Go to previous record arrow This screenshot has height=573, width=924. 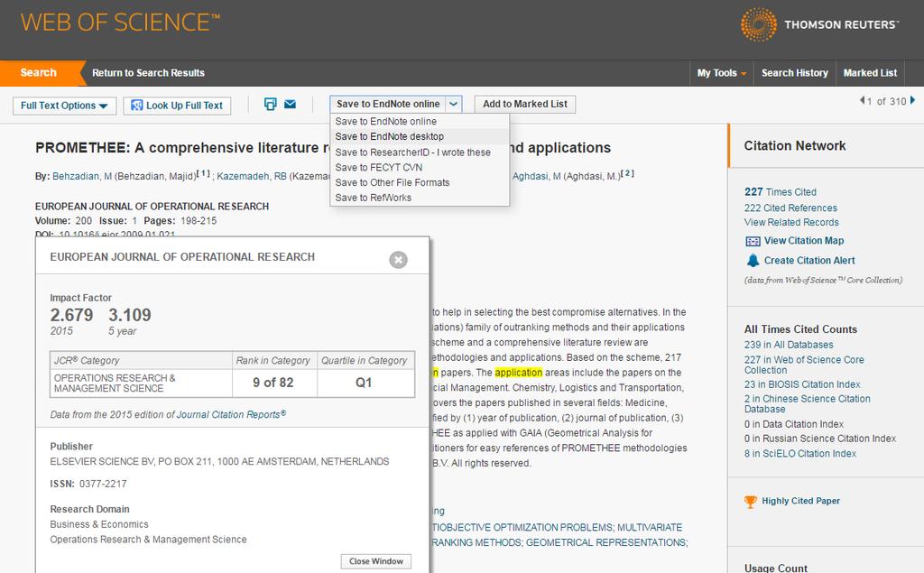click(x=862, y=101)
